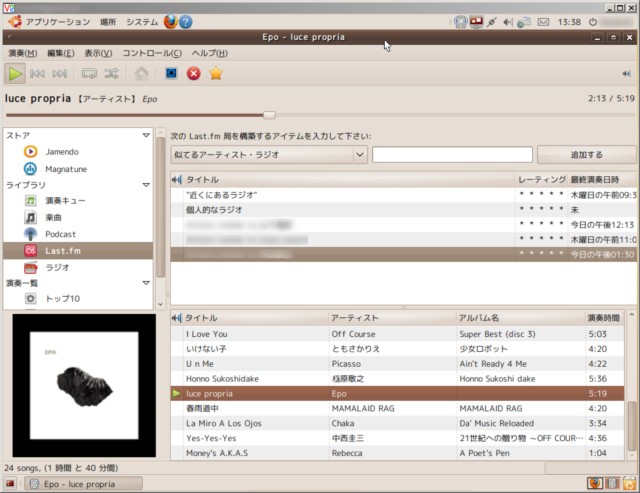The height and width of the screenshot is (493, 640).
Task: Click the green Play button
Action: (15, 74)
